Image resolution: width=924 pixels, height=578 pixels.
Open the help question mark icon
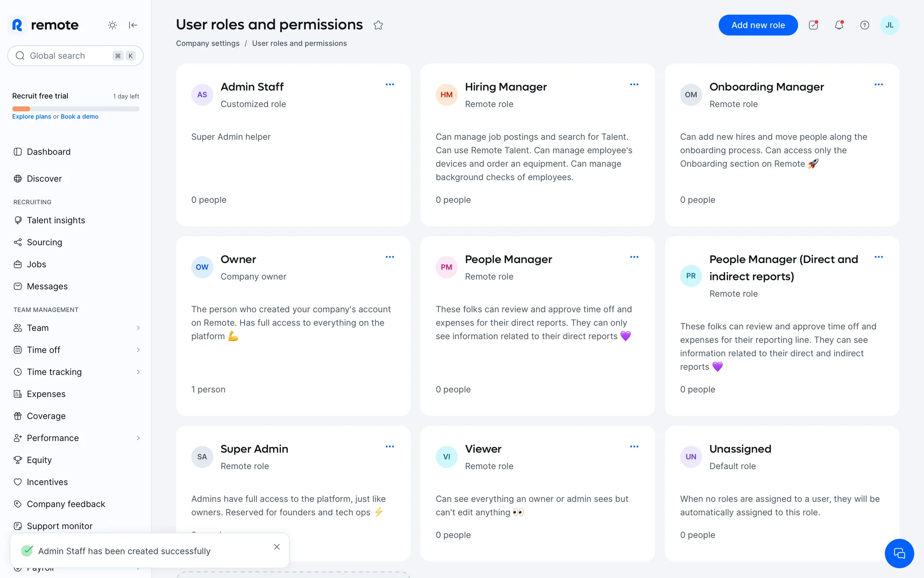[864, 25]
